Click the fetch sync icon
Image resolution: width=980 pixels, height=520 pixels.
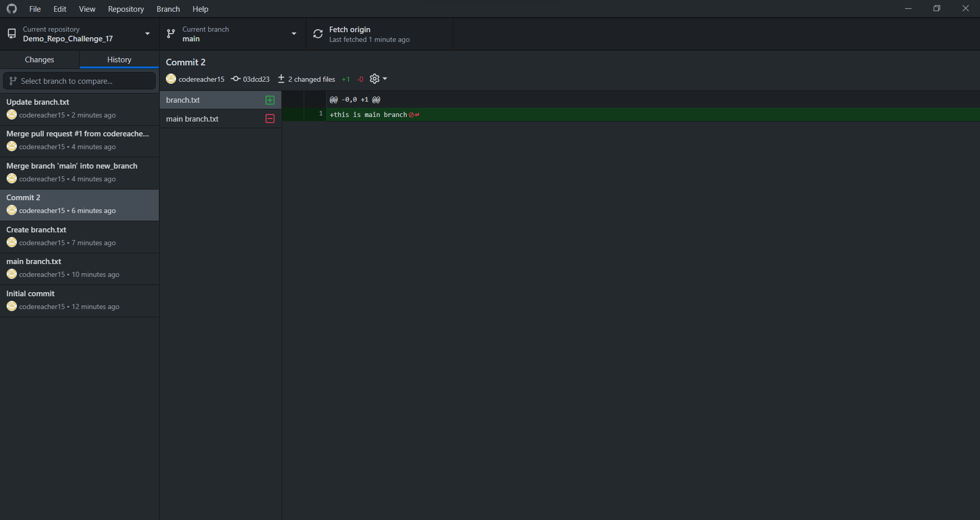pyautogui.click(x=317, y=34)
